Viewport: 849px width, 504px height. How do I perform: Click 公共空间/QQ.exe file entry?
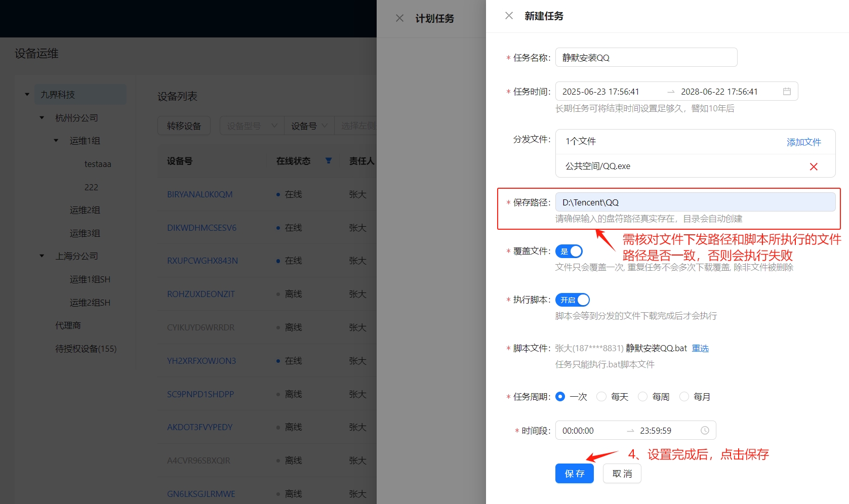(x=598, y=166)
